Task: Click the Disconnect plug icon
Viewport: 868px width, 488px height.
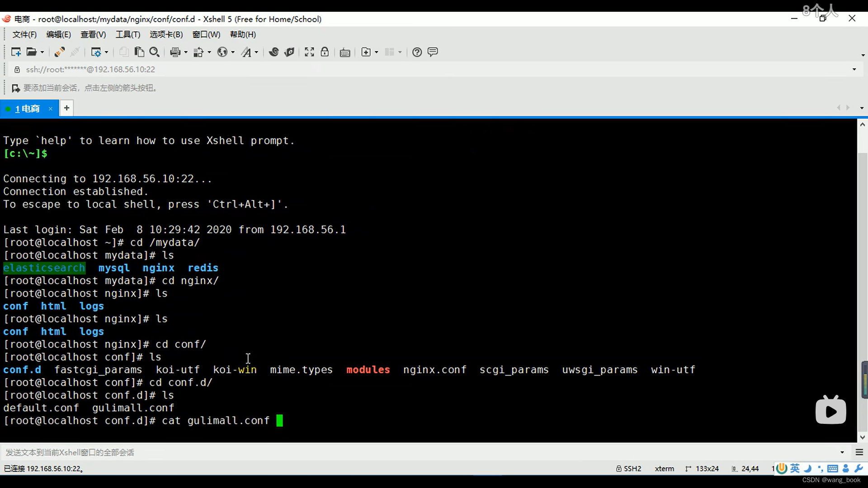Action: [75, 52]
